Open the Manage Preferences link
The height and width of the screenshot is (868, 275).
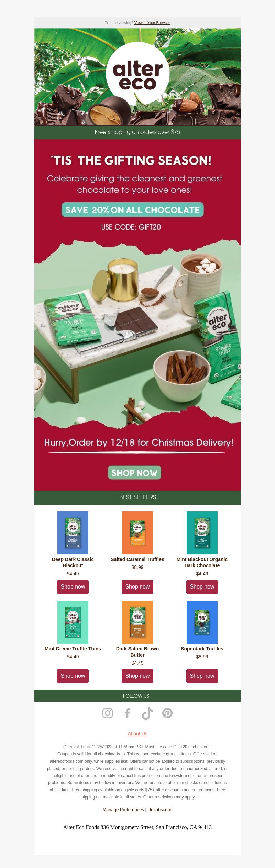(123, 809)
